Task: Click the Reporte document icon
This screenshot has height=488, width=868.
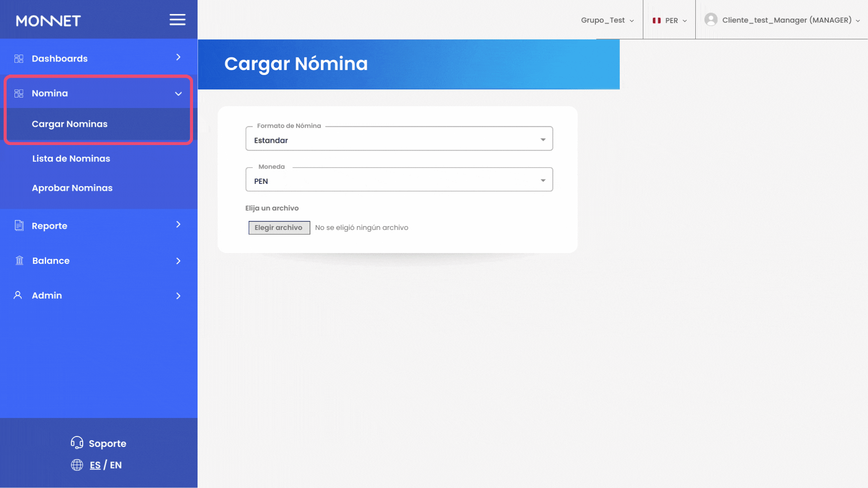Action: point(19,225)
